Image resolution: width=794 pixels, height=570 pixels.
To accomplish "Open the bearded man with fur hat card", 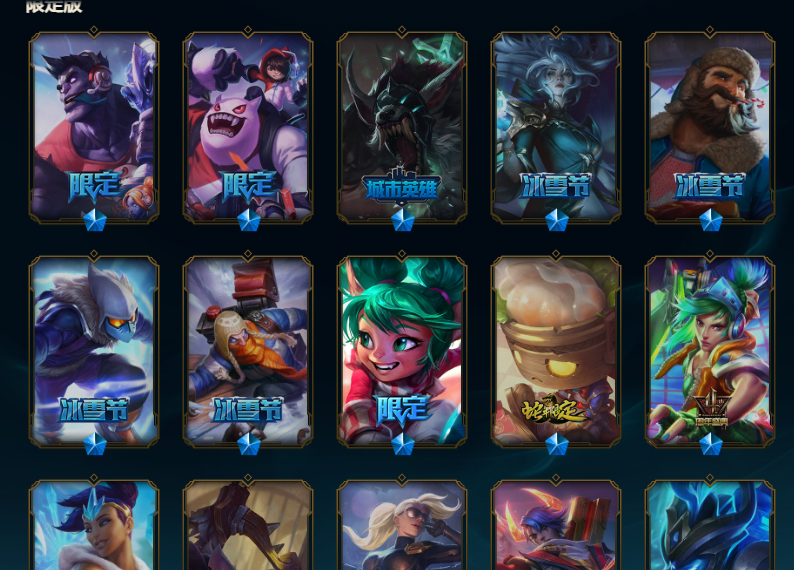I will (x=710, y=127).
